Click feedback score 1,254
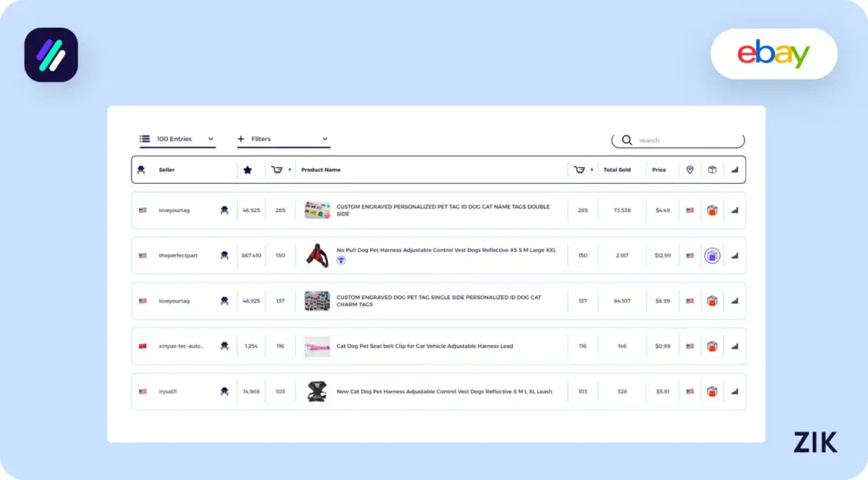The image size is (868, 480). coord(251,346)
